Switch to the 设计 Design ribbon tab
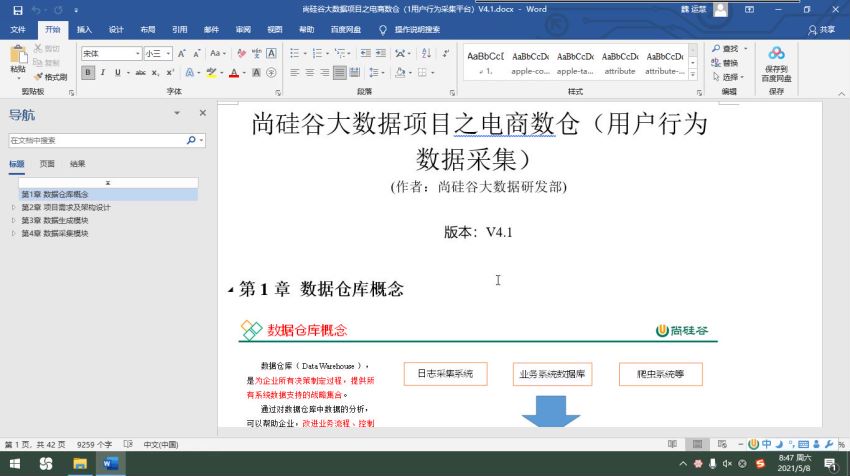Viewport: 850px width, 476px height. pos(116,30)
